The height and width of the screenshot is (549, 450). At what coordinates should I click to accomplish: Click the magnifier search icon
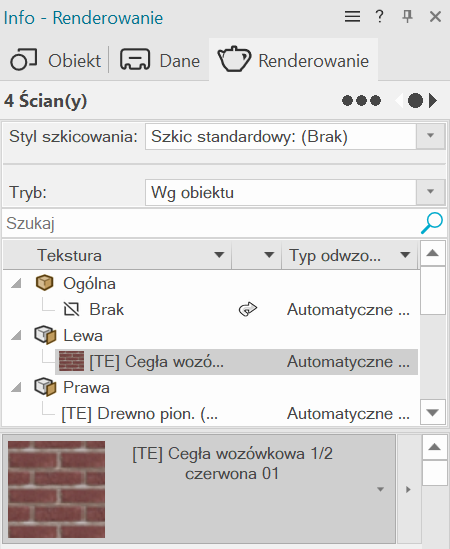point(431,223)
